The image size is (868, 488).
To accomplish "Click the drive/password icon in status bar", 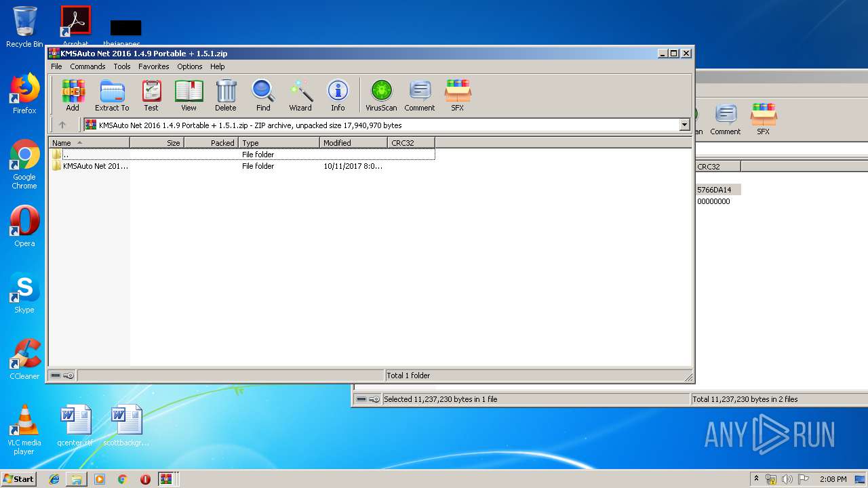I will [62, 375].
